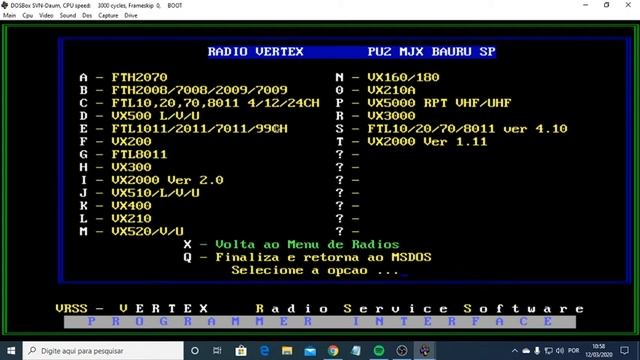Click the K - VX400 option
Screen dimensions: 640x360
click(115, 206)
